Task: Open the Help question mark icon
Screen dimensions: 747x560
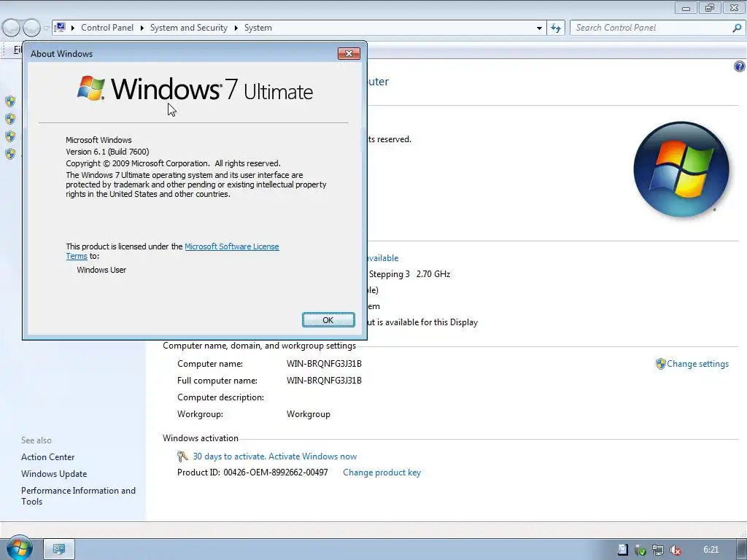Action: click(739, 66)
